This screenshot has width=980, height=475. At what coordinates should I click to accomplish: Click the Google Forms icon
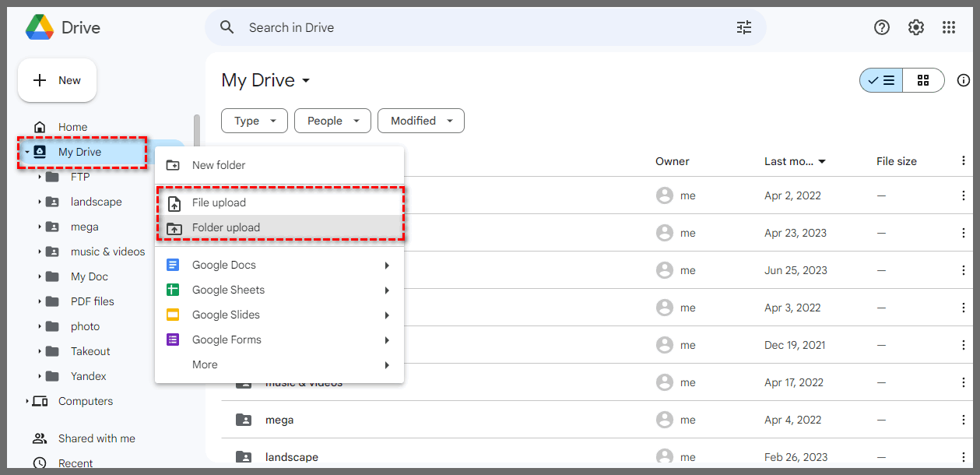[172, 339]
